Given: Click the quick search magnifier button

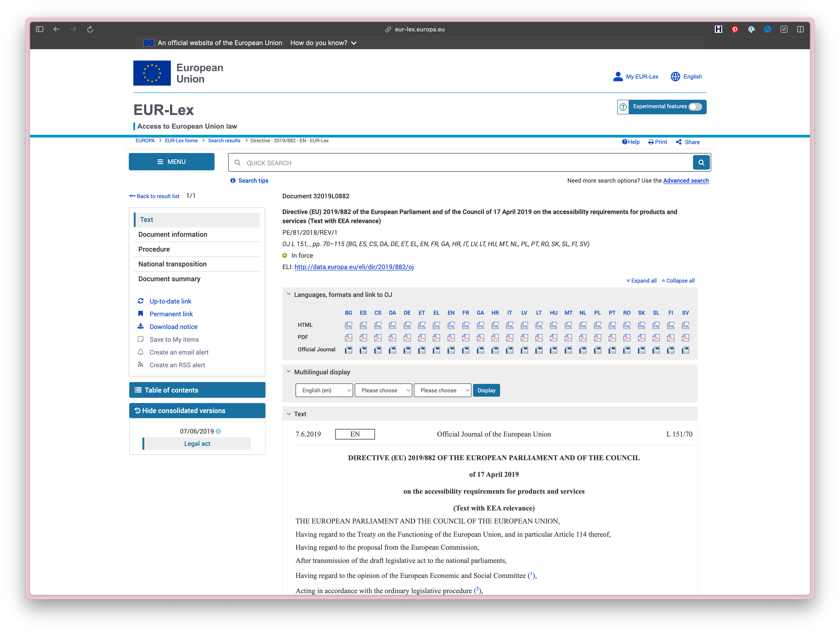Looking at the screenshot, I should 701,162.
